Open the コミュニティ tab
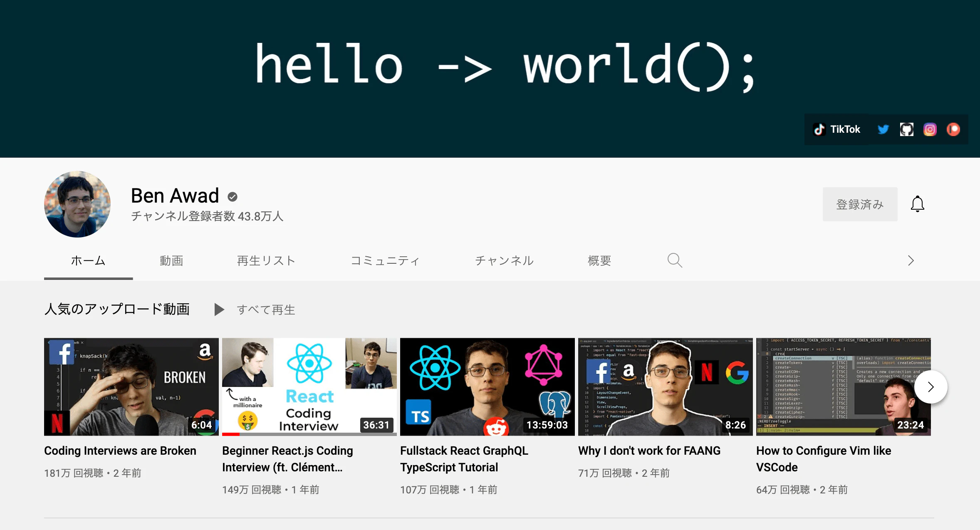 click(385, 260)
